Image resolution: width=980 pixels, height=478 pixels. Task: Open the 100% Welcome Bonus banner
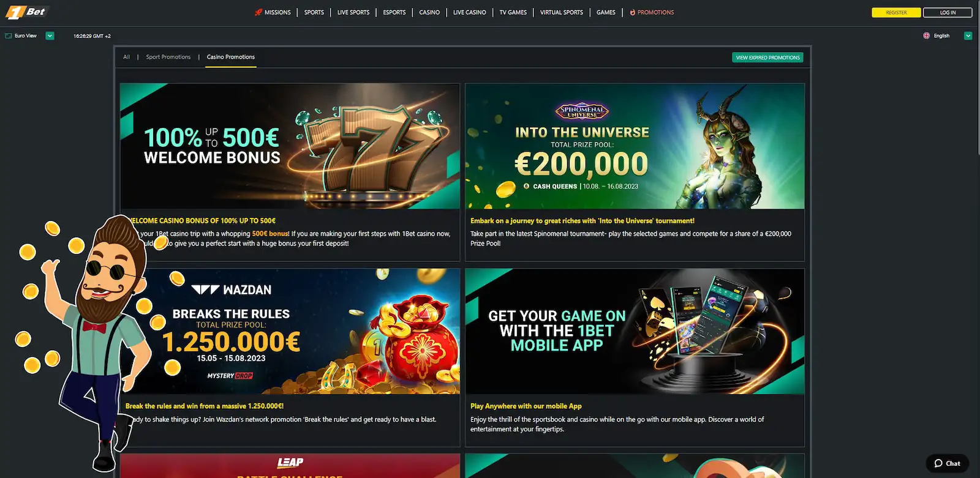click(x=290, y=146)
